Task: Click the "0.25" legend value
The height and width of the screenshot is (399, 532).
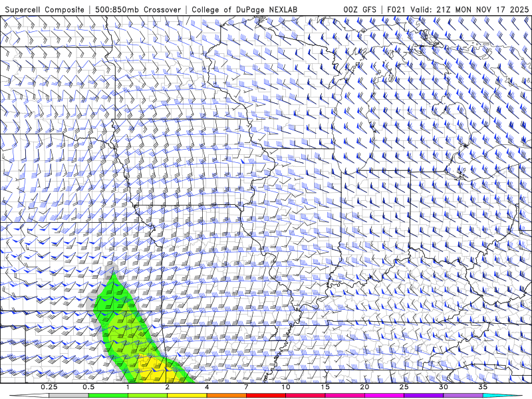Action: point(49,387)
